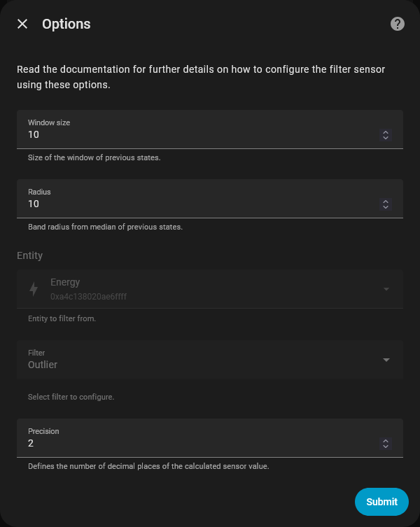Focus the Precision input field
This screenshot has height=527, width=420.
click(x=196, y=443)
